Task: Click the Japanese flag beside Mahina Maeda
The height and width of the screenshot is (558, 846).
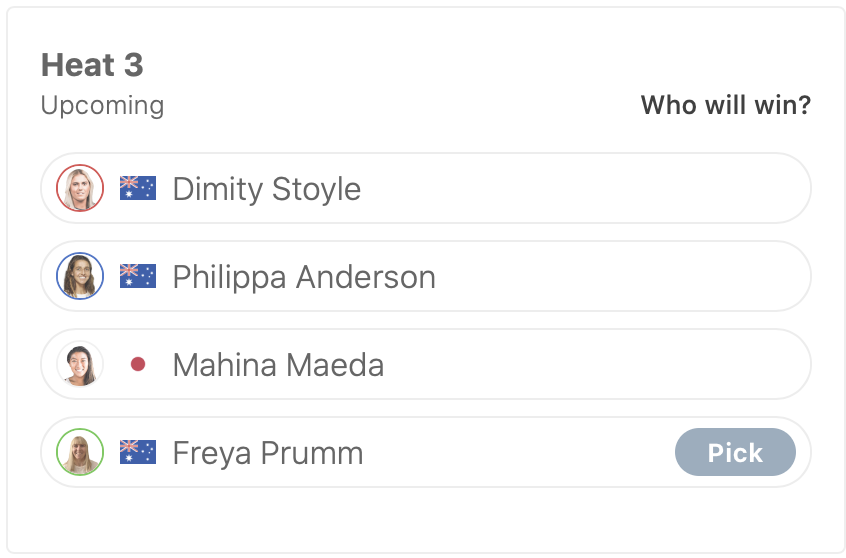Action: 138,364
